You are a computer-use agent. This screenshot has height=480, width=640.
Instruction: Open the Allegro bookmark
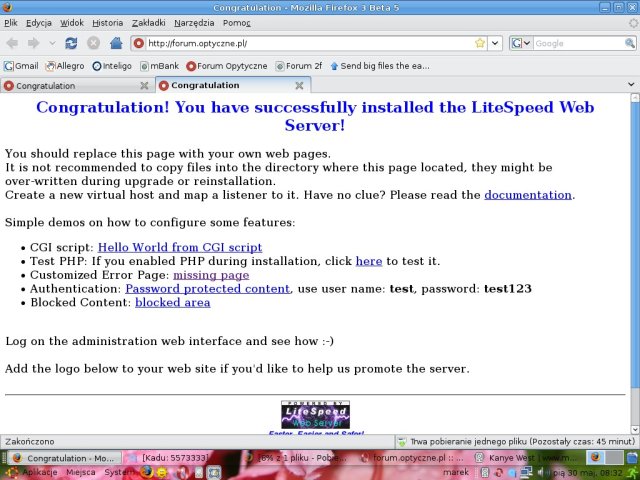point(64,66)
